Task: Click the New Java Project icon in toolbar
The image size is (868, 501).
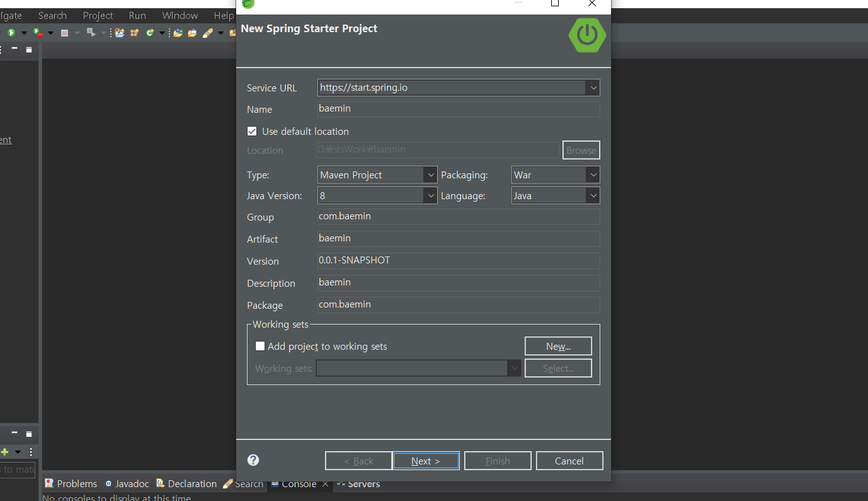Action: [120, 33]
